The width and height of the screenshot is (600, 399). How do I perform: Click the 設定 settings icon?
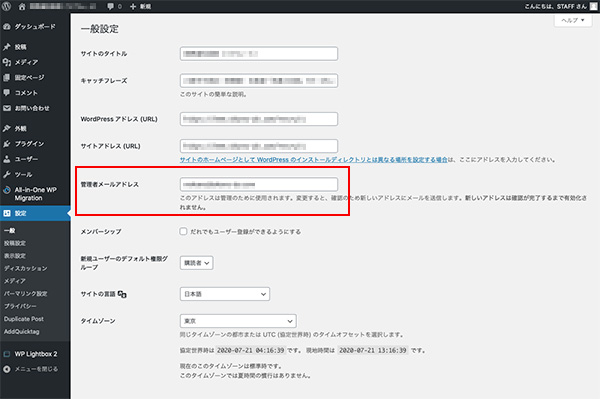(7, 213)
